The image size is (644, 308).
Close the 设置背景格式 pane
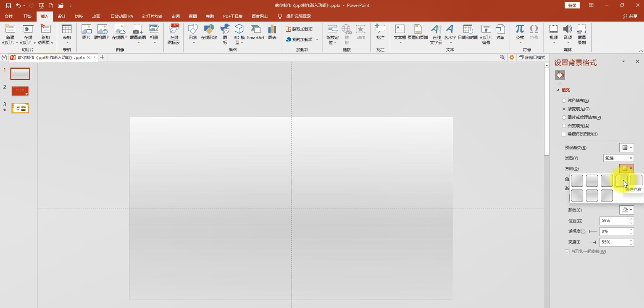(637, 61)
